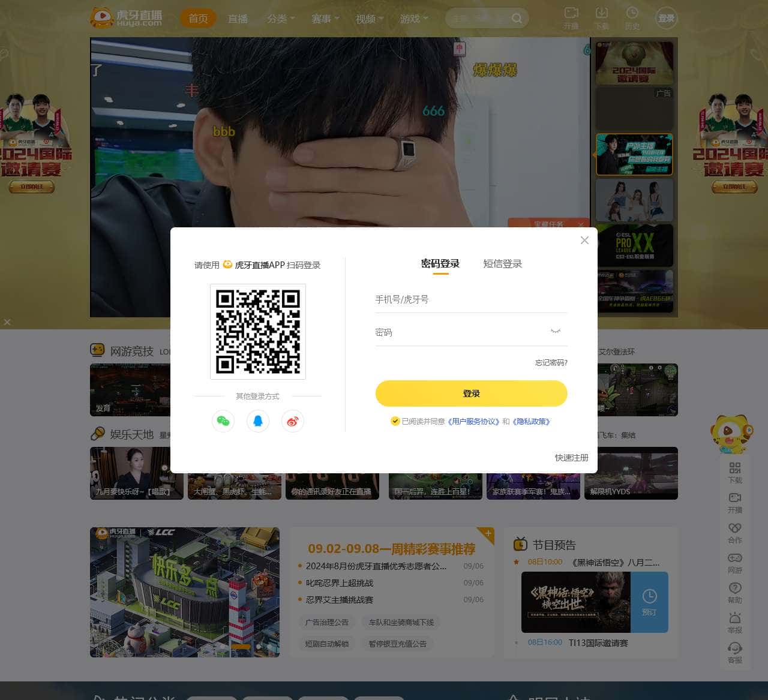Click the 暂停银豆充值公告 tag
768x700 pixels.
coord(398,644)
